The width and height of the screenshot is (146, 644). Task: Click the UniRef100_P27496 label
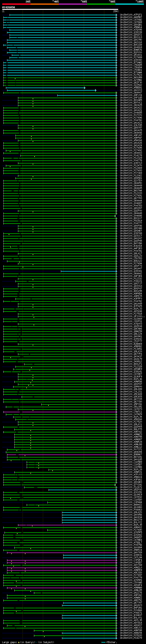pyautogui.click(x=131, y=118)
